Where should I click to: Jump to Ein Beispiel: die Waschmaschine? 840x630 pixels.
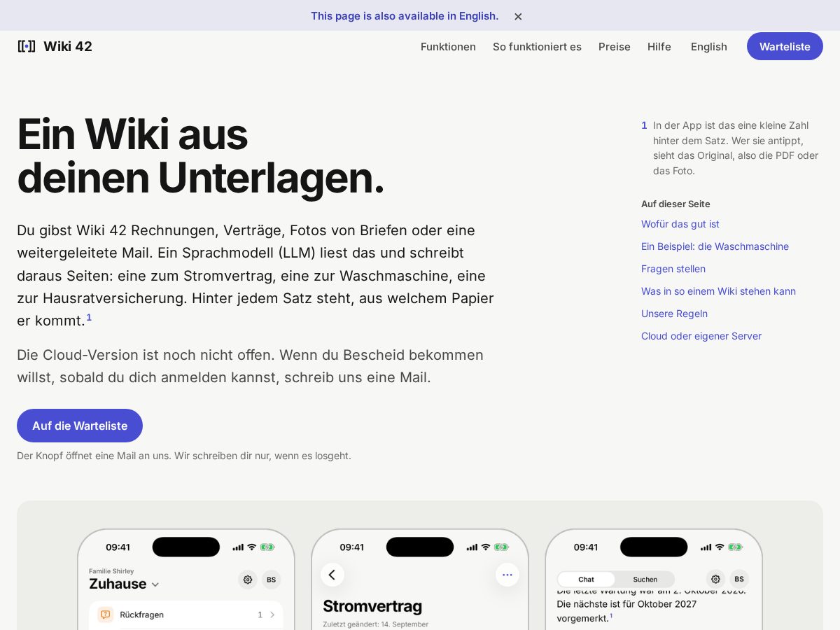(715, 246)
